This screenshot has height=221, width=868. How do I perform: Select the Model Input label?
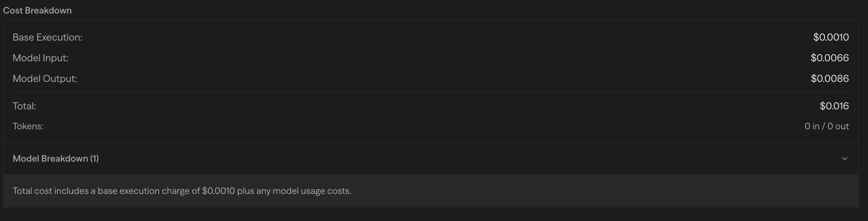pos(41,58)
